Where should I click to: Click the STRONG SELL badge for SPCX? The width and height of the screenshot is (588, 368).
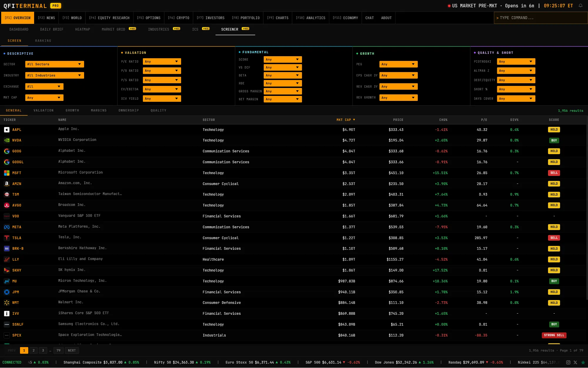click(x=554, y=335)
